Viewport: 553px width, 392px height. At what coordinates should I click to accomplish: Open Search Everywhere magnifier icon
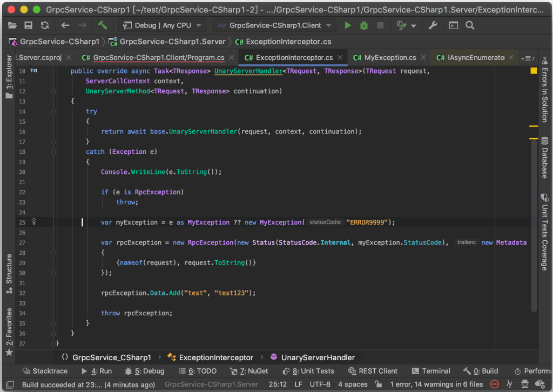click(x=470, y=25)
